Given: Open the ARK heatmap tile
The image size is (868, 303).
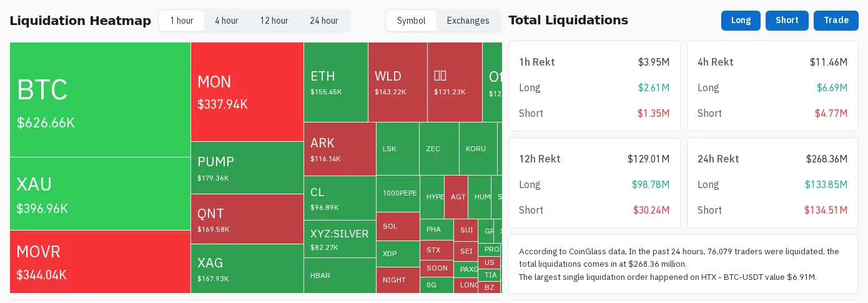Looking at the screenshot, I should [340, 149].
